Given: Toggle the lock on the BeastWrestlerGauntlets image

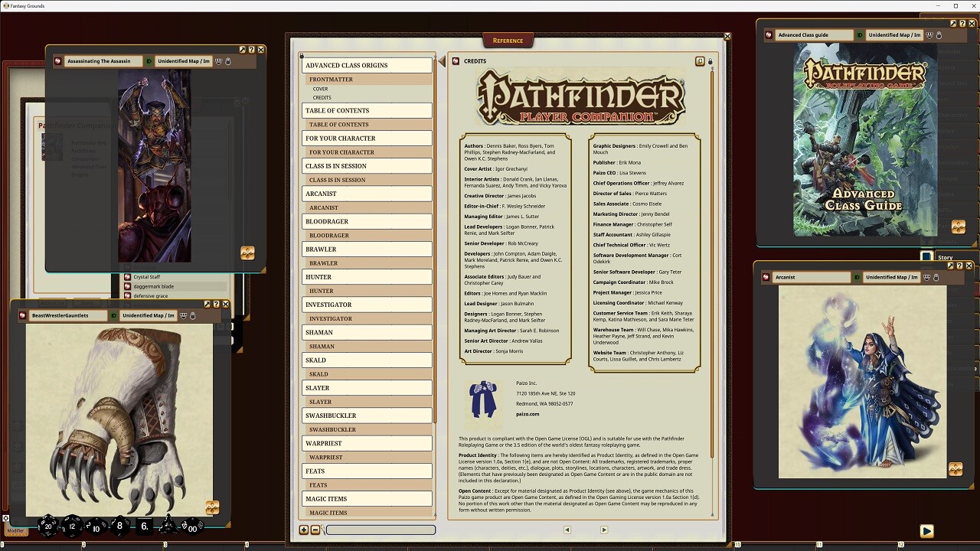Looking at the screenshot, I should click(193, 315).
